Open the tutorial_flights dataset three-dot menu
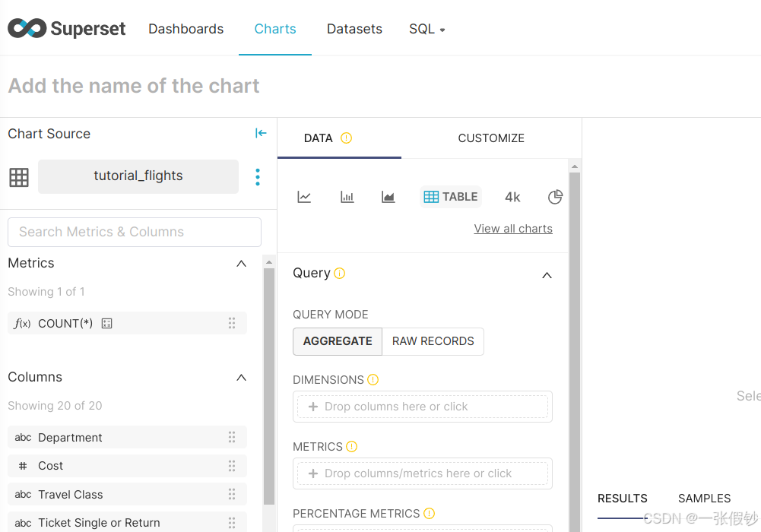761x532 pixels. click(258, 177)
